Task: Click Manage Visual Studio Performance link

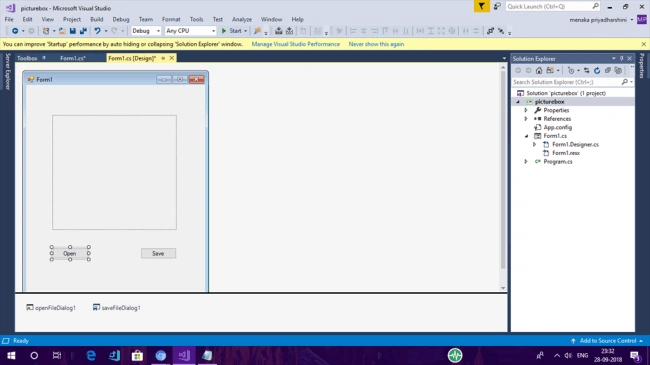Action: click(296, 44)
